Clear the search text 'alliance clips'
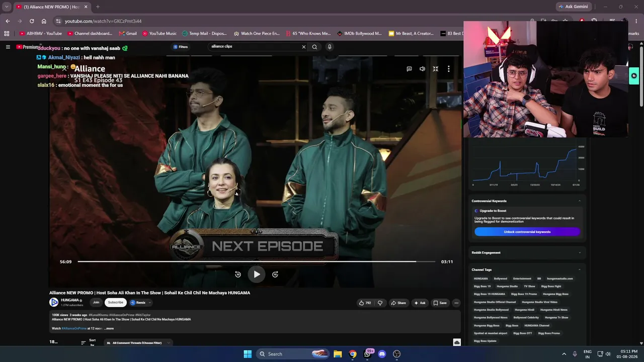The width and height of the screenshot is (644, 362). click(303, 47)
